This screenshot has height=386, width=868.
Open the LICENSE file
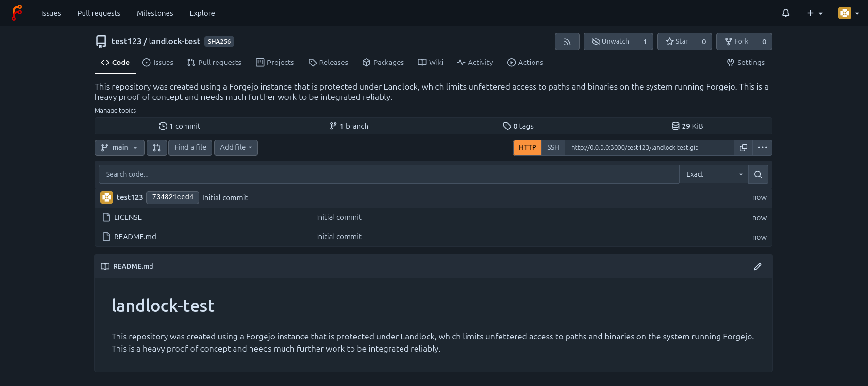pyautogui.click(x=128, y=217)
